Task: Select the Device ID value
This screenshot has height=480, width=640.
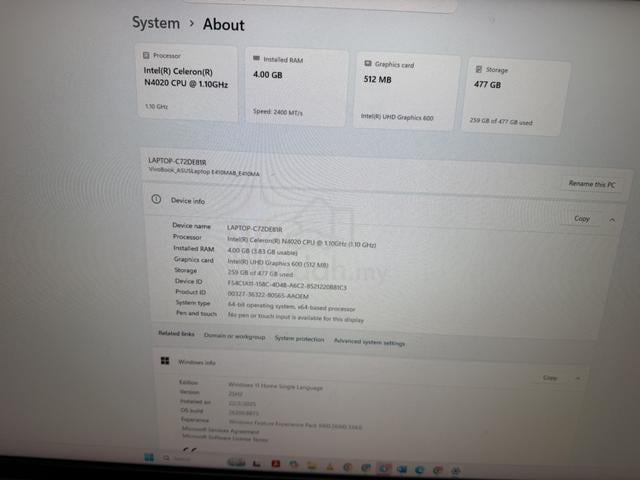Action: click(287, 284)
